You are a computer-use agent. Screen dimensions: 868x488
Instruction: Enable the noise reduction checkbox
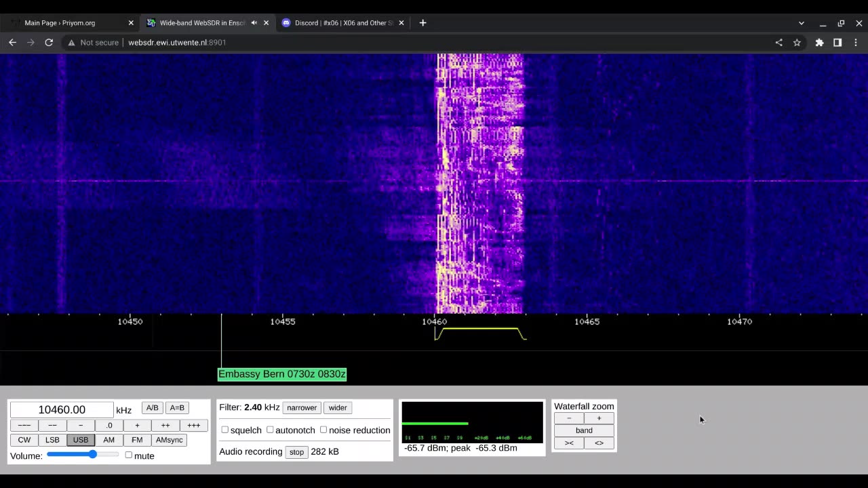pyautogui.click(x=323, y=430)
